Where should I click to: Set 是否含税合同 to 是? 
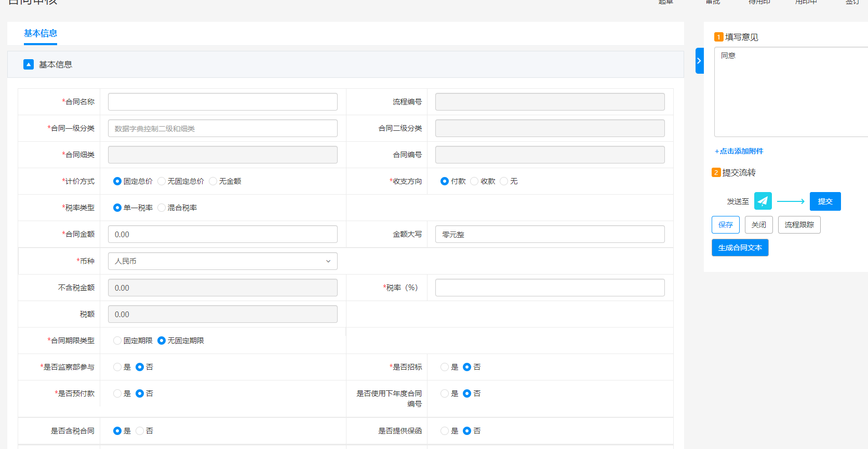(117, 431)
